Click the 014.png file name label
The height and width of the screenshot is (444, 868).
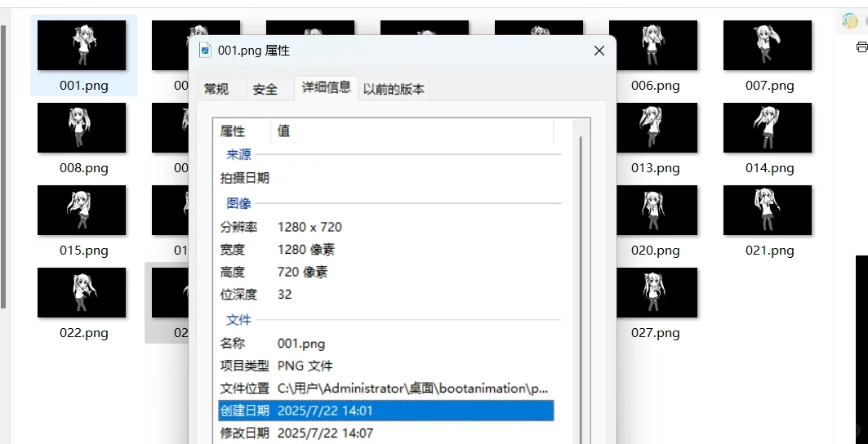pyautogui.click(x=769, y=168)
